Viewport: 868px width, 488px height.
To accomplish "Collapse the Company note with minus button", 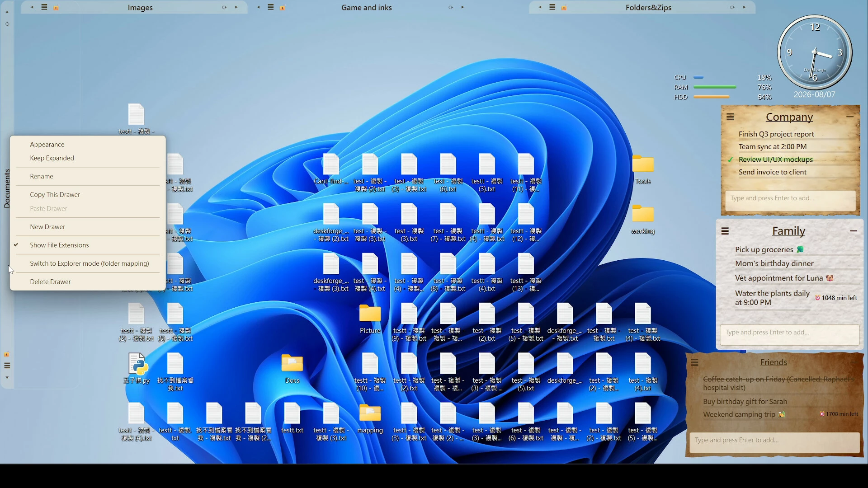I will (x=850, y=117).
